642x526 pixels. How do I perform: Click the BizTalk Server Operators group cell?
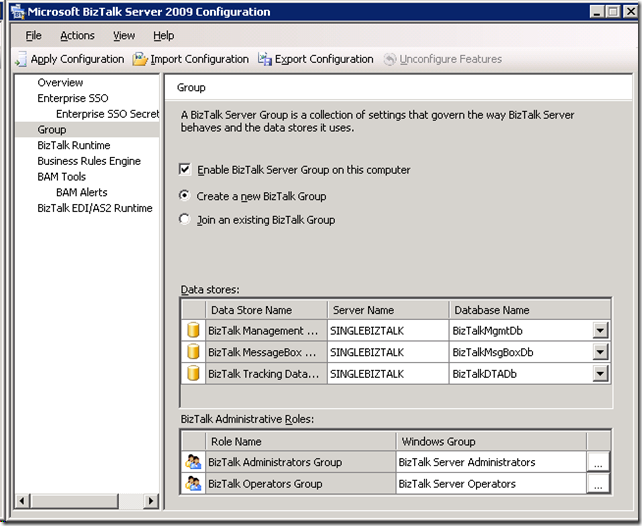491,484
